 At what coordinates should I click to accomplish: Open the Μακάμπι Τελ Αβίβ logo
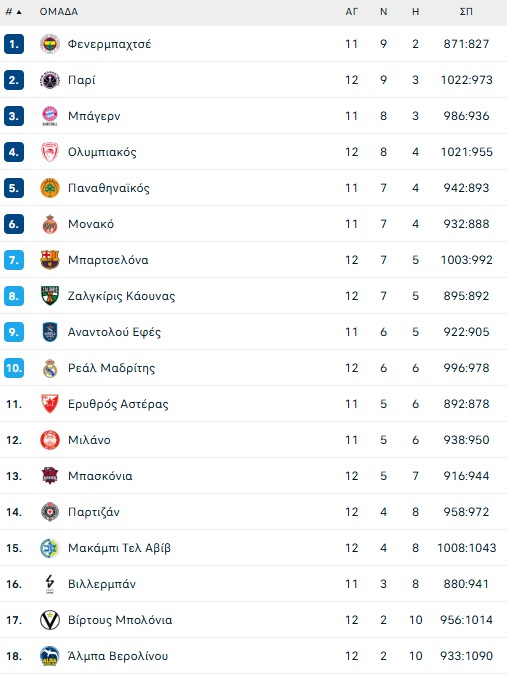[50, 548]
